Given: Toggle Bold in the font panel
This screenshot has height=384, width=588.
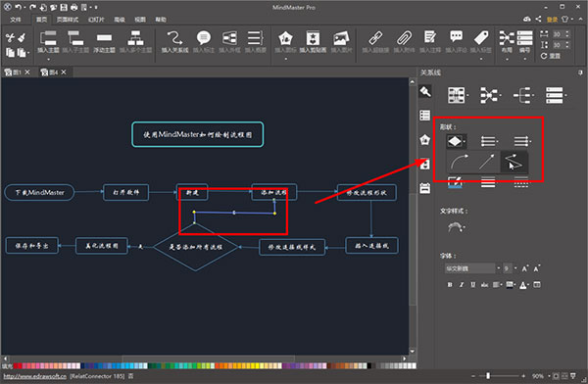Looking at the screenshot, I should click(x=450, y=285).
